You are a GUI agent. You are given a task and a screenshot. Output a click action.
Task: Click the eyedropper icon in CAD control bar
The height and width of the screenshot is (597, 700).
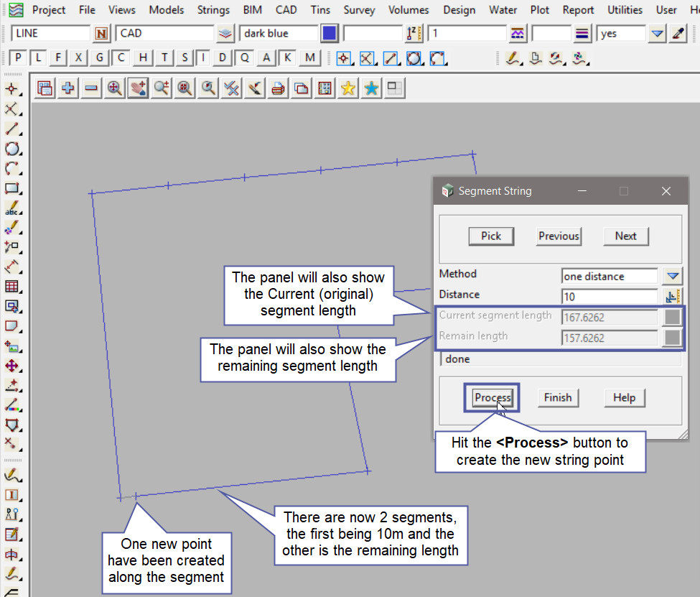678,34
